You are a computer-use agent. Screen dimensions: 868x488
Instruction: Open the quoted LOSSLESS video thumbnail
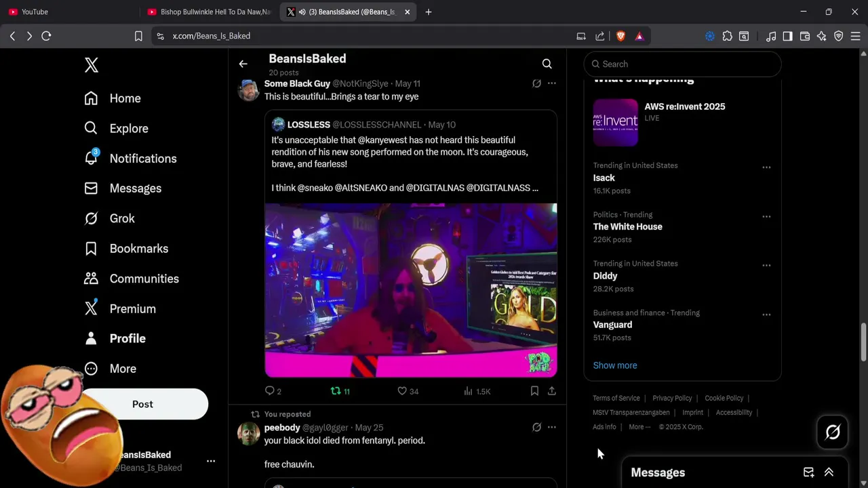click(411, 290)
